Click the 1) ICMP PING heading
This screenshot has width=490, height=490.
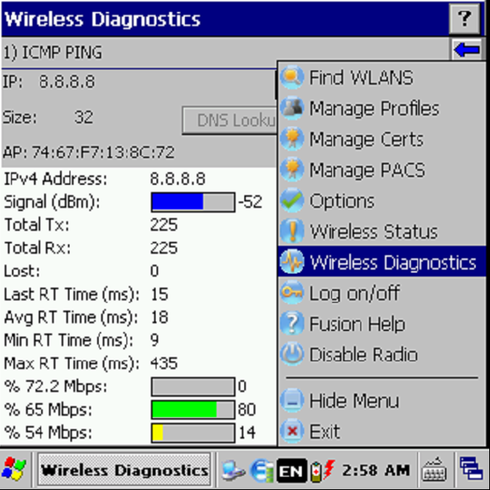pos(52,52)
